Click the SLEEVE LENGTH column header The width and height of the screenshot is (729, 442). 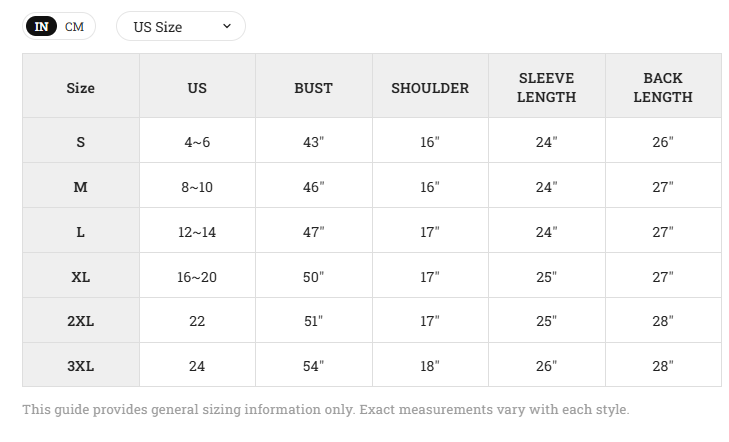(546, 87)
